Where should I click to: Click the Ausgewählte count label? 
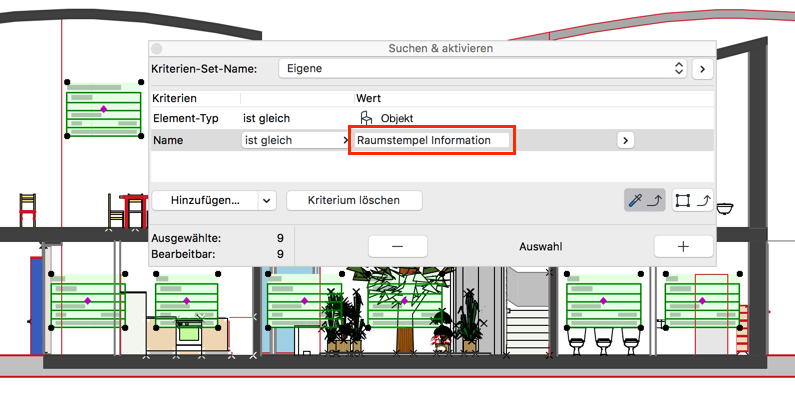(186, 238)
